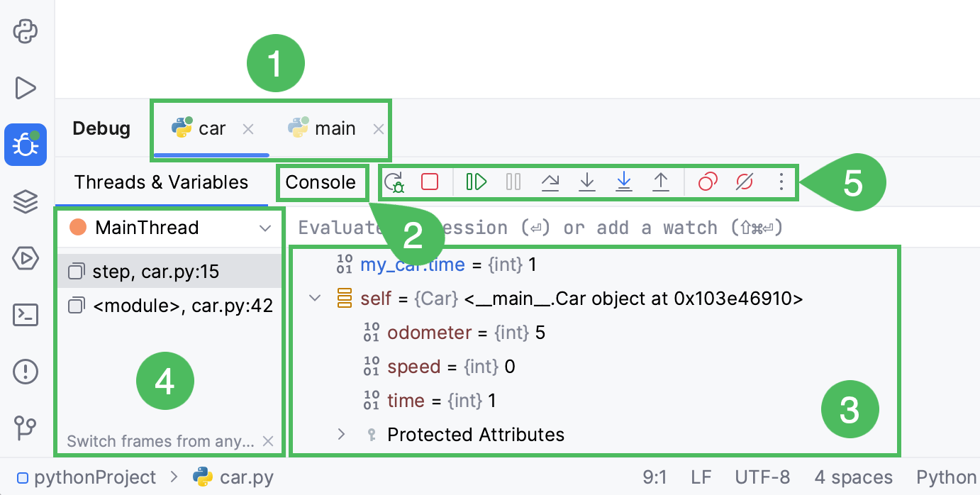The width and height of the screenshot is (980, 495).
Task: Switch to the Console tab
Action: click(322, 182)
